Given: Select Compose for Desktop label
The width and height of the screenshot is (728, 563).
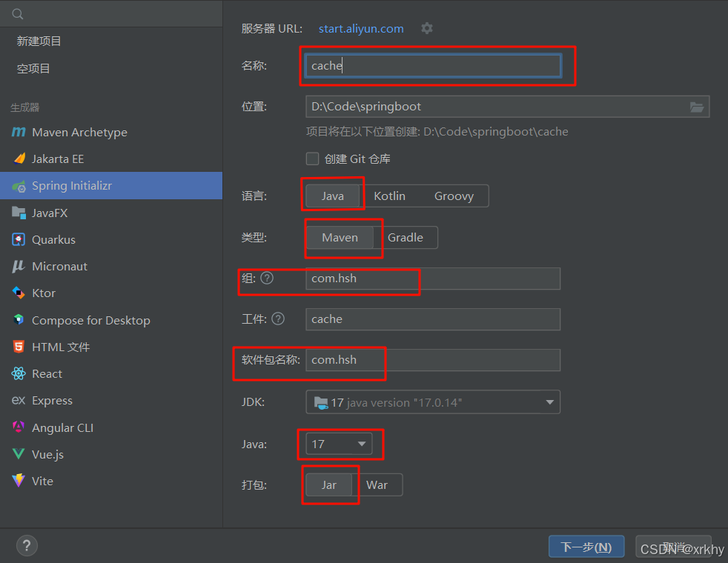Looking at the screenshot, I should click(x=91, y=321).
